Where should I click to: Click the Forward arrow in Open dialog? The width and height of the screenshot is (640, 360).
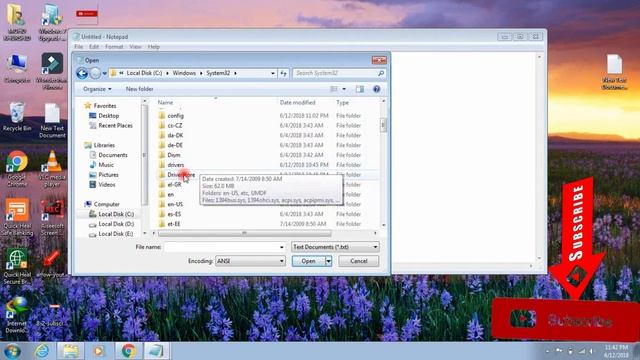(95, 73)
